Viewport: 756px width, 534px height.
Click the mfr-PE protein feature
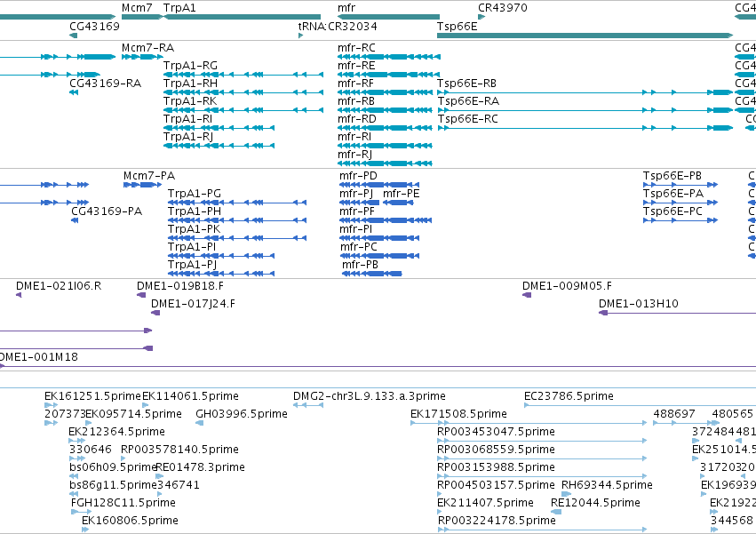[398, 203]
